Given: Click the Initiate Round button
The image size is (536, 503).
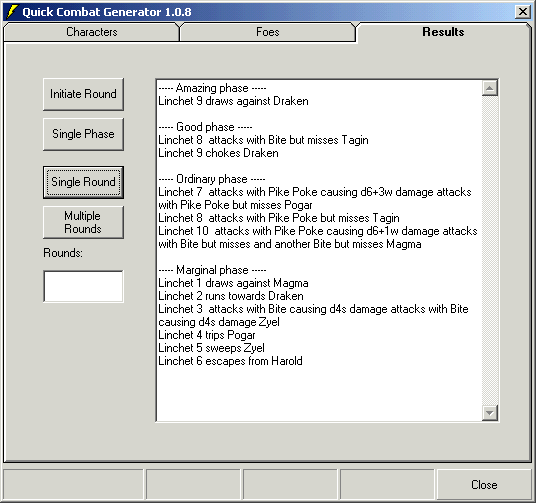Looking at the screenshot, I should pyautogui.click(x=83, y=94).
